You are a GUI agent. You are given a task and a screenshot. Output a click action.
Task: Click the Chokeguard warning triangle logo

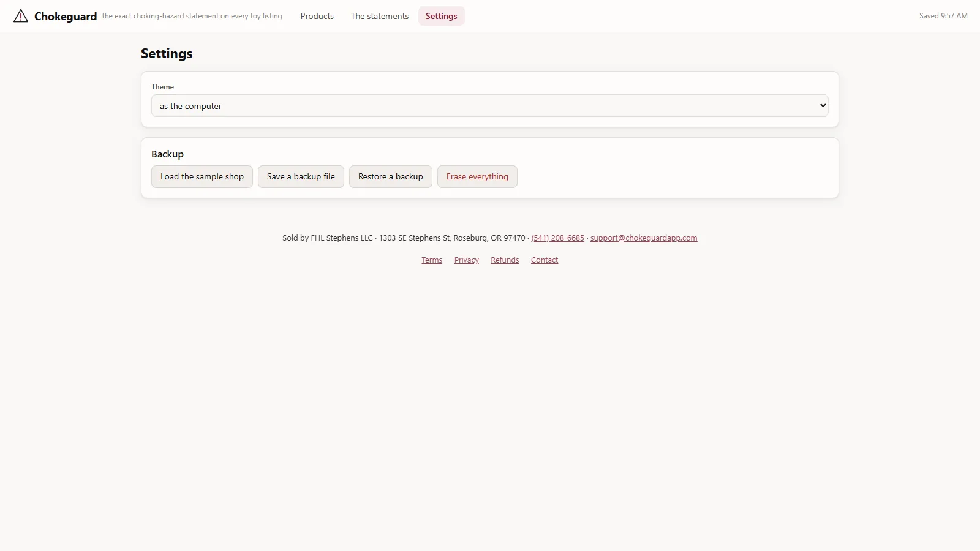click(x=21, y=16)
